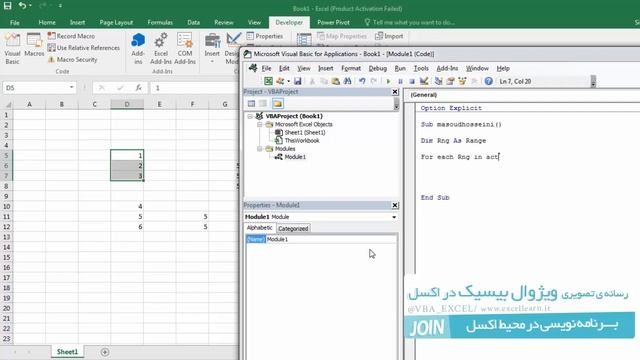Open the Format menu in VBA editor

coord(351,68)
